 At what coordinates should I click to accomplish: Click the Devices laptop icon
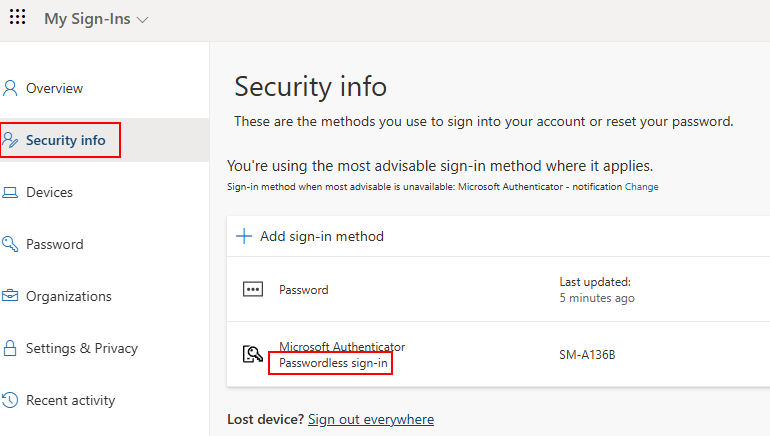click(10, 192)
